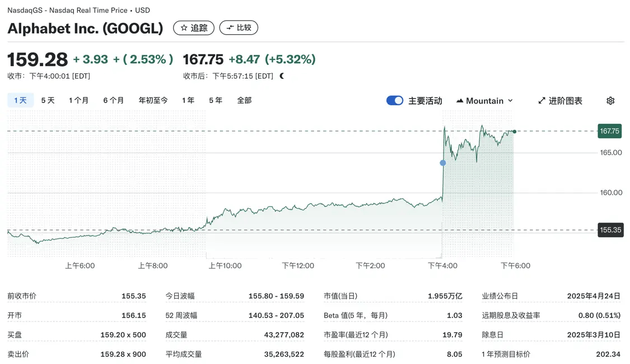Click the 155.35 previous close chart label

pyautogui.click(x=610, y=230)
